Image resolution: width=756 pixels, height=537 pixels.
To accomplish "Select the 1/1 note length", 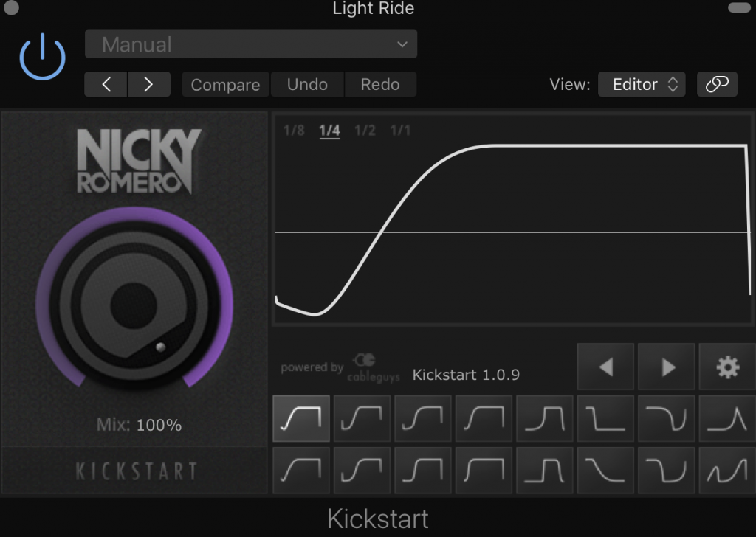I will click(x=400, y=131).
